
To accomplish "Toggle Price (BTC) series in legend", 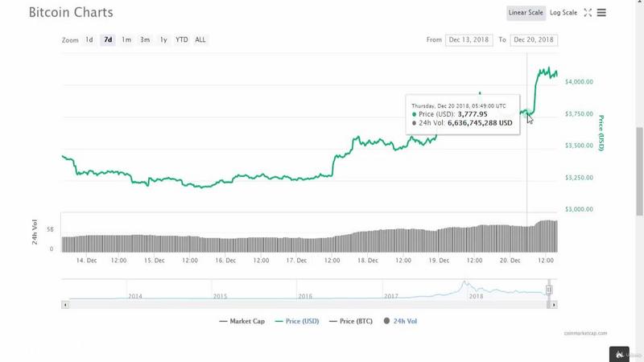I will [x=351, y=321].
